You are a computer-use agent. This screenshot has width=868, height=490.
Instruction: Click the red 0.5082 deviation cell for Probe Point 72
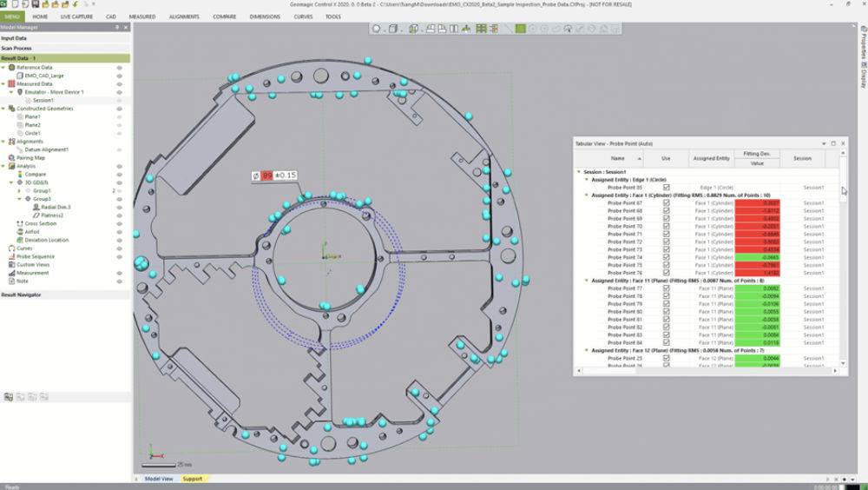pyautogui.click(x=757, y=242)
